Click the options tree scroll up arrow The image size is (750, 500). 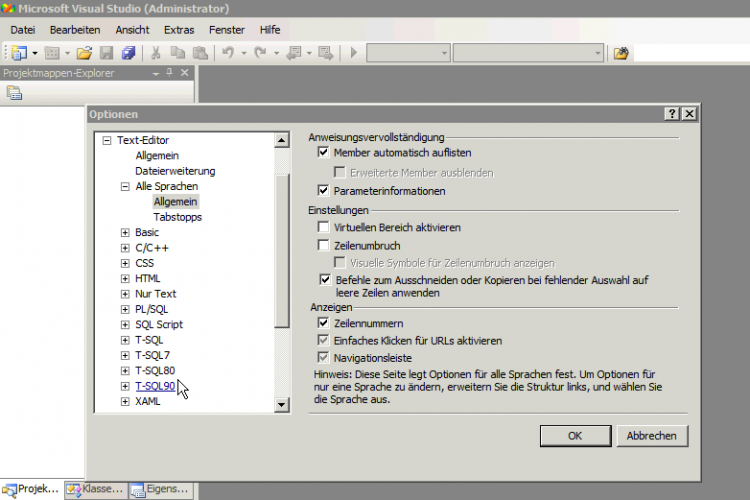tap(281, 140)
